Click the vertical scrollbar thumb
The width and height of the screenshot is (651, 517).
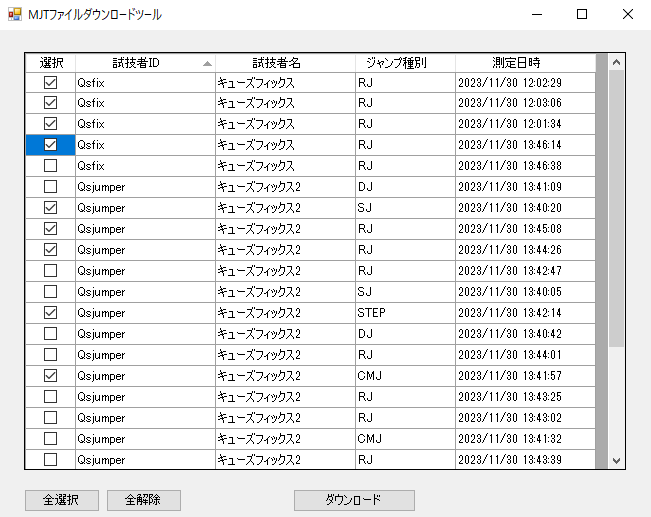click(616, 208)
